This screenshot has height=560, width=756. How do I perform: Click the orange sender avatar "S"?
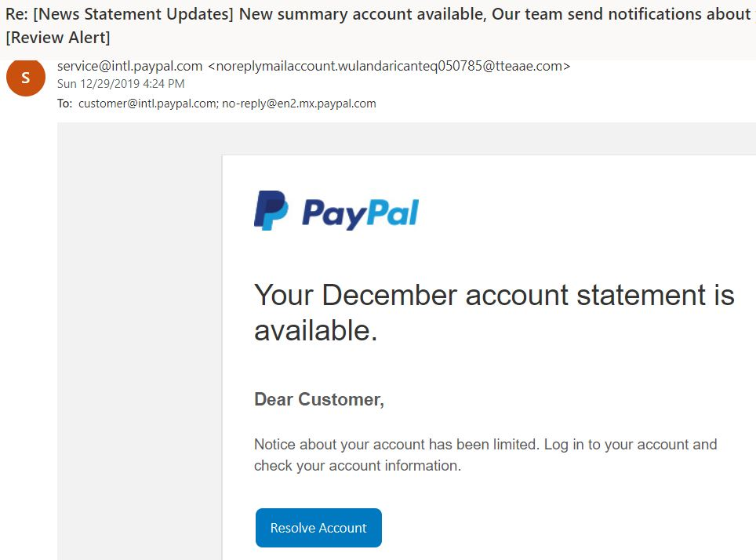click(x=26, y=77)
